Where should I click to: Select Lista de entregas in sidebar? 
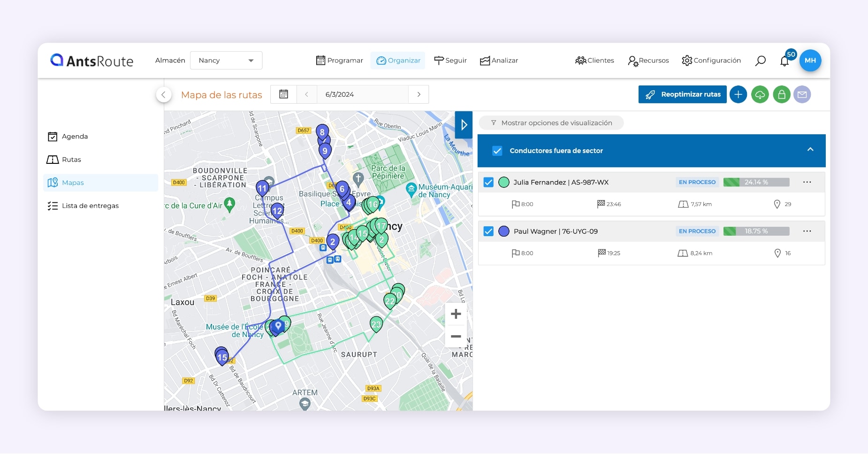coord(90,206)
